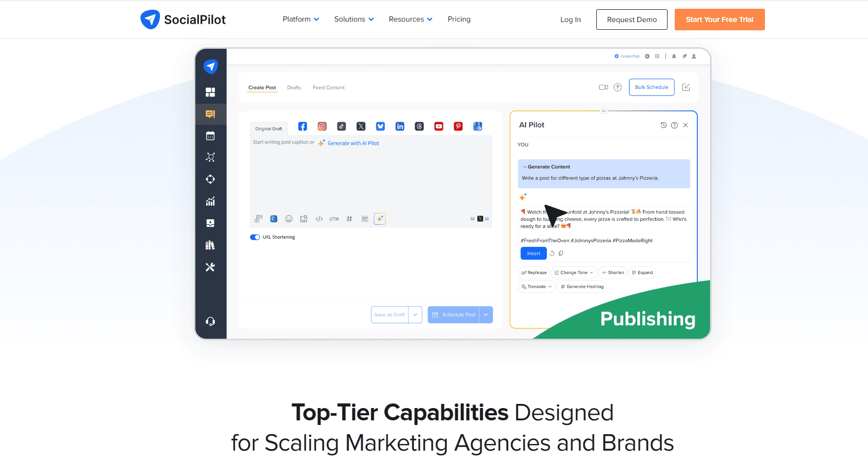
Task: Open the Change Tone dropdown
Action: [574, 273]
